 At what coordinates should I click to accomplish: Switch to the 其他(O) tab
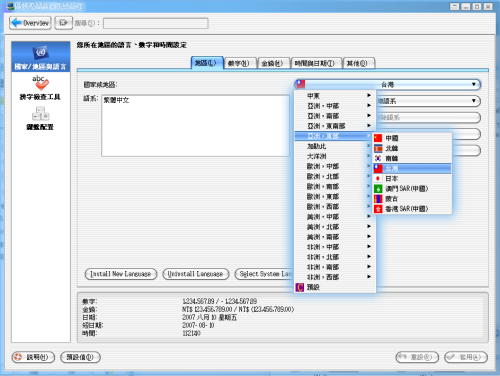359,63
